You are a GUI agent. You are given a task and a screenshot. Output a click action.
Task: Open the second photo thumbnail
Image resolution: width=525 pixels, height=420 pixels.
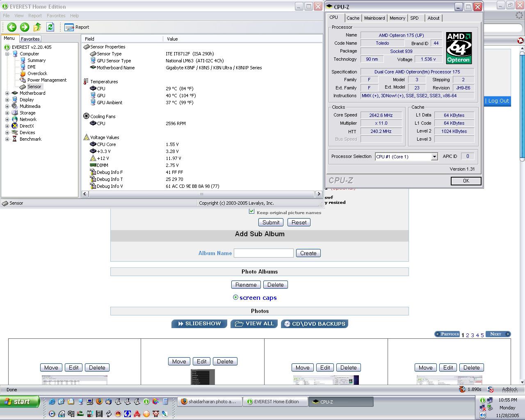pos(203,377)
